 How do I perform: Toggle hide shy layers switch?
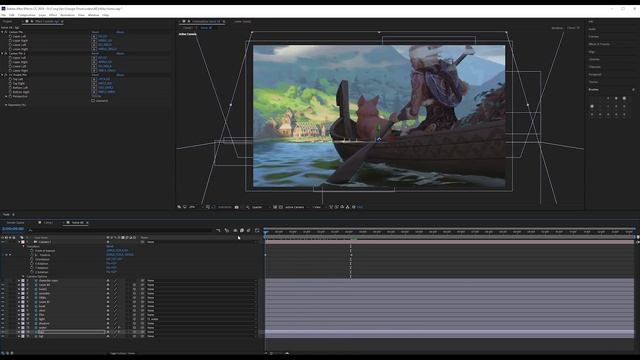pos(235,231)
